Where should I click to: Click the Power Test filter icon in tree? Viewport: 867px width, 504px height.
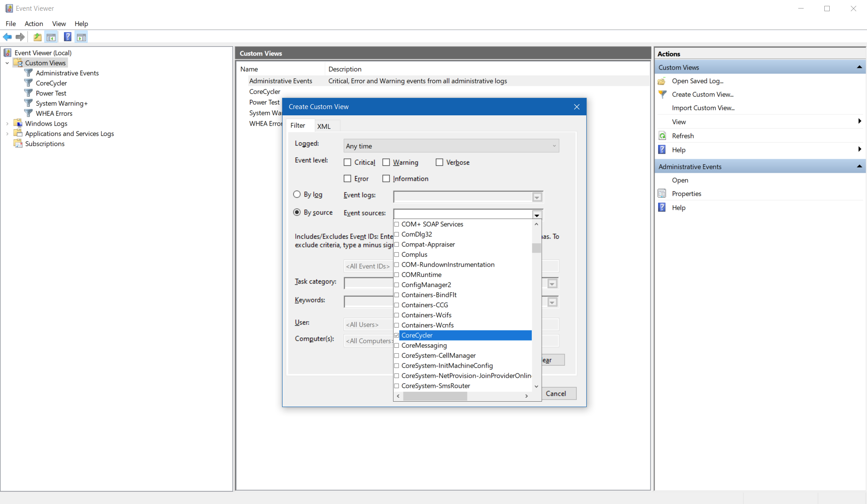pos(29,93)
